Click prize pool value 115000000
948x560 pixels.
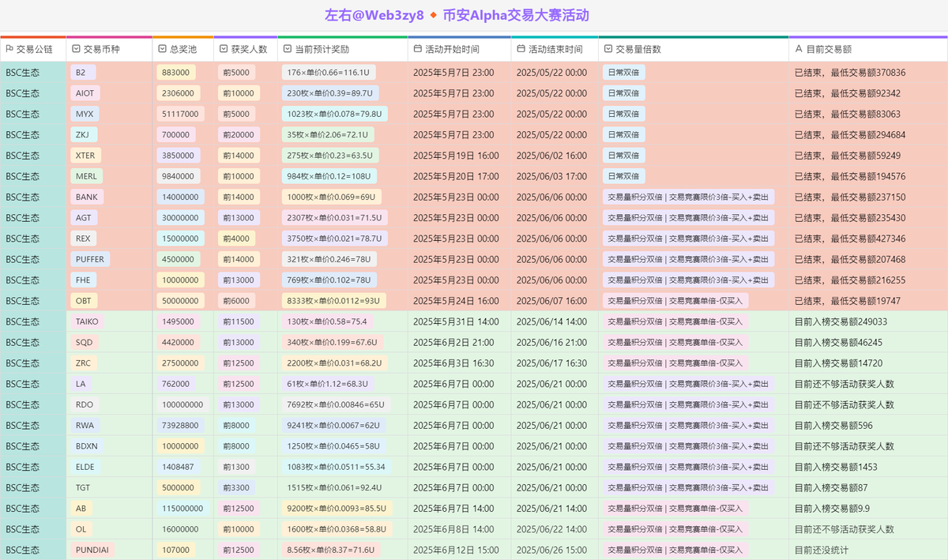[182, 508]
